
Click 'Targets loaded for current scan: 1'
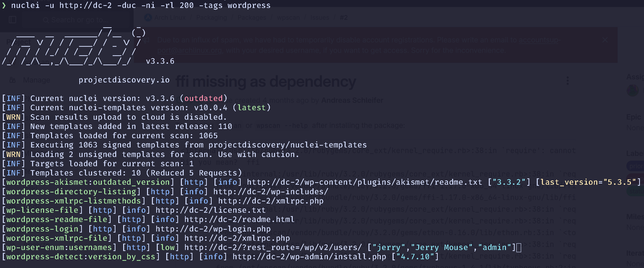tap(112, 164)
